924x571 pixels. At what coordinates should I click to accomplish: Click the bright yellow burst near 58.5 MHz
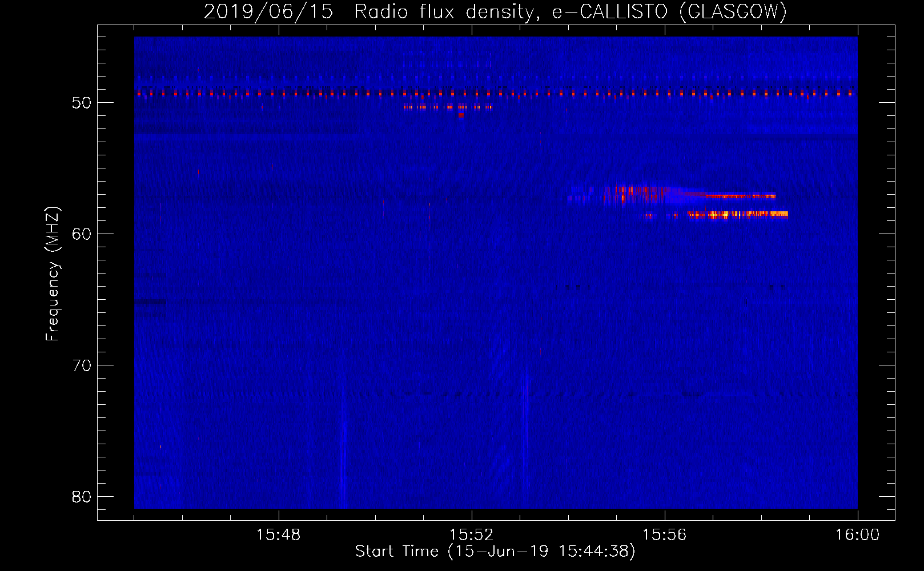(x=738, y=215)
